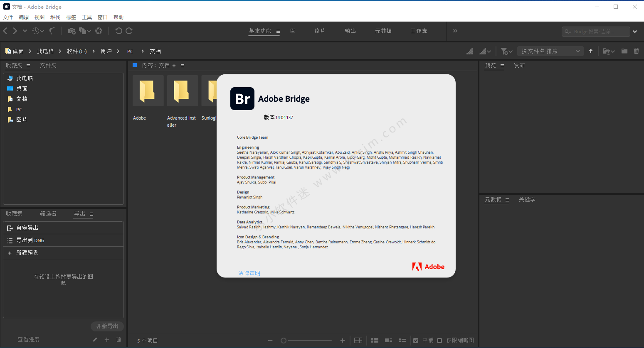Screen dimensions: 644x348
Task: Open the refine or batch files dropdown icon
Action: pos(85,31)
